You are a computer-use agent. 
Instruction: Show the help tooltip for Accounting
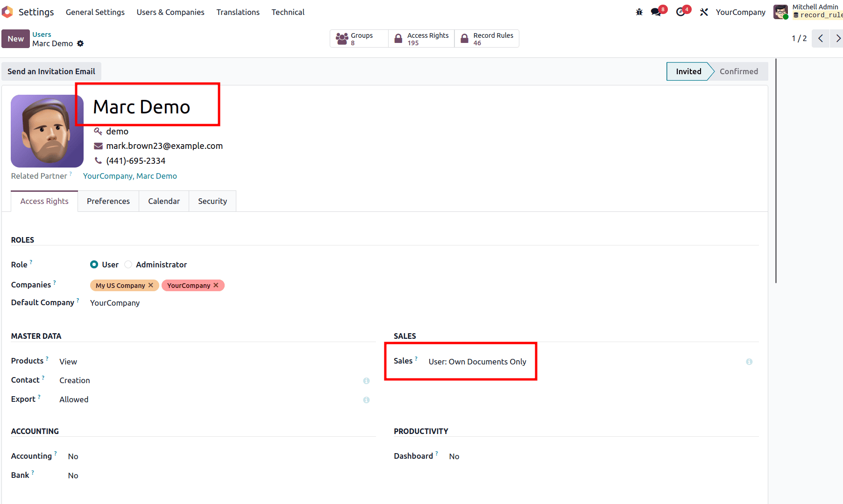click(55, 453)
